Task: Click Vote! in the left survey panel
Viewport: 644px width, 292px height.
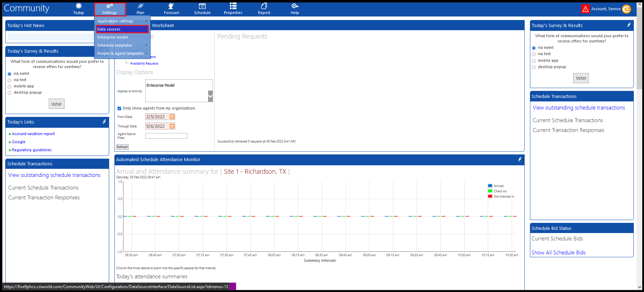Action: click(57, 104)
